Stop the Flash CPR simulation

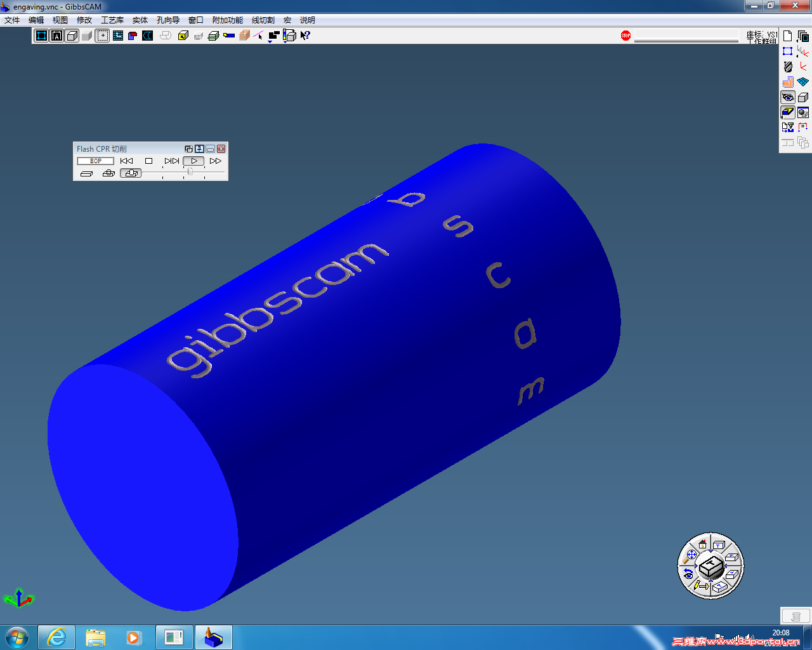click(x=148, y=161)
